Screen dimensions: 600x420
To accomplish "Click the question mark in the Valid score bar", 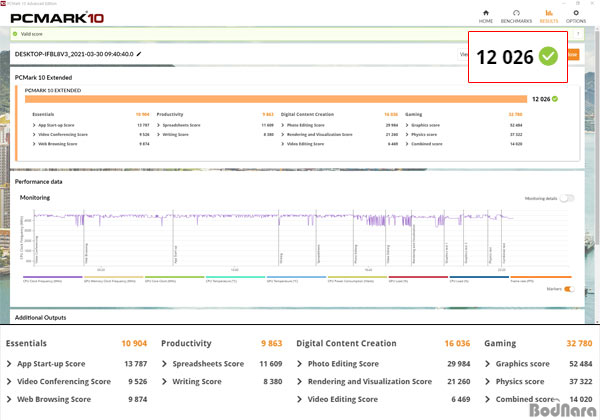I will pos(578,34).
